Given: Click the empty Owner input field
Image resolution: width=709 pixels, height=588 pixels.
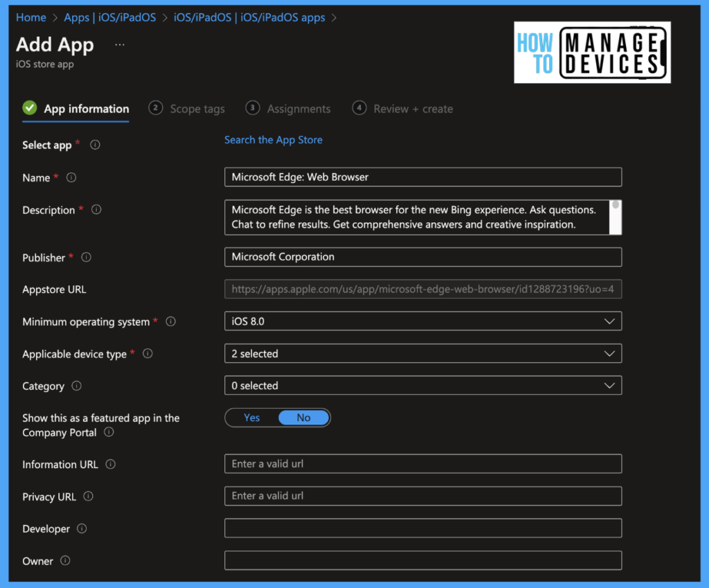Looking at the screenshot, I should point(423,560).
